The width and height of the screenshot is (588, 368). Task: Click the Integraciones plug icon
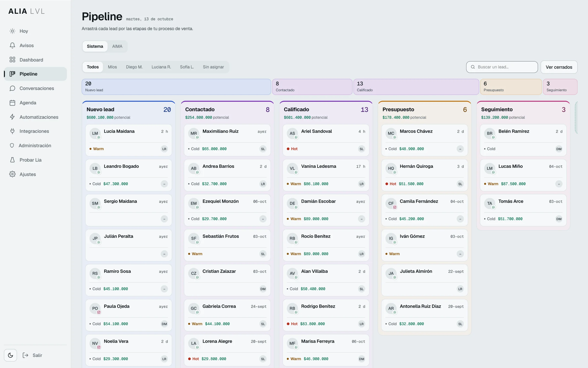pos(12,131)
